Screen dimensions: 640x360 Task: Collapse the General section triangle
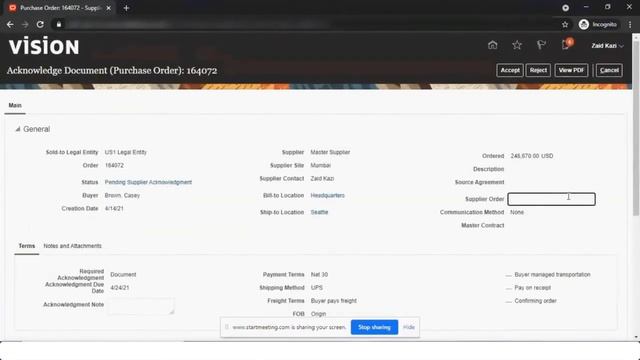[x=18, y=129]
